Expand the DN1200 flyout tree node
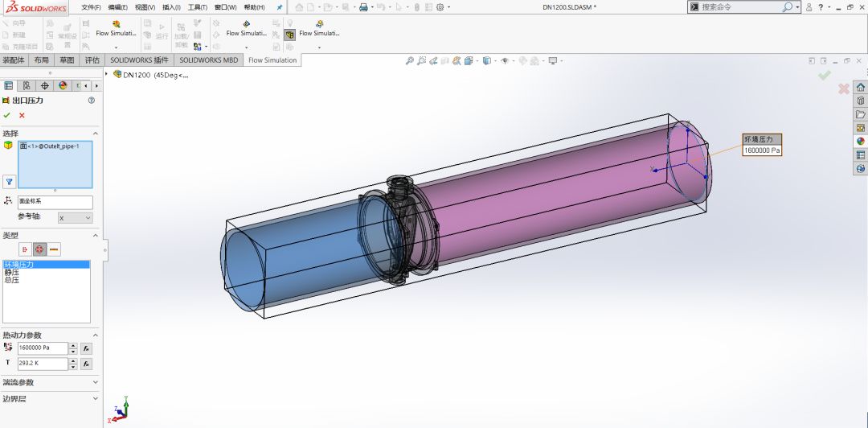 click(107, 74)
